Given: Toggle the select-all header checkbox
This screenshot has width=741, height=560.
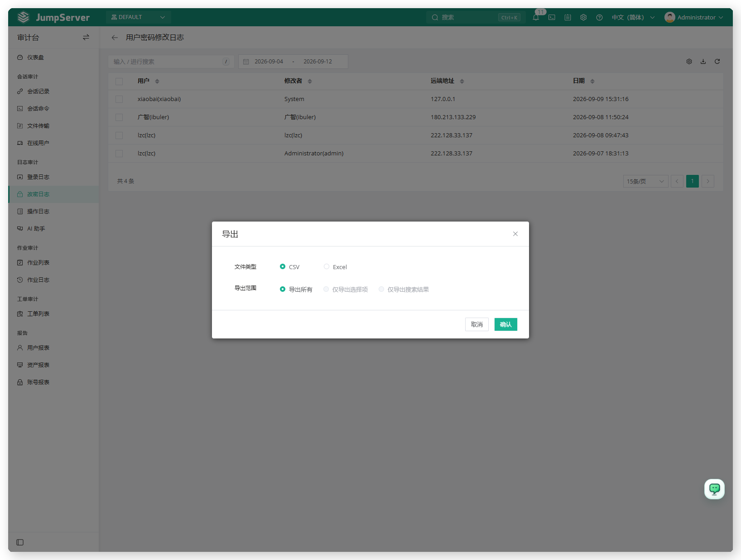Looking at the screenshot, I should point(119,82).
